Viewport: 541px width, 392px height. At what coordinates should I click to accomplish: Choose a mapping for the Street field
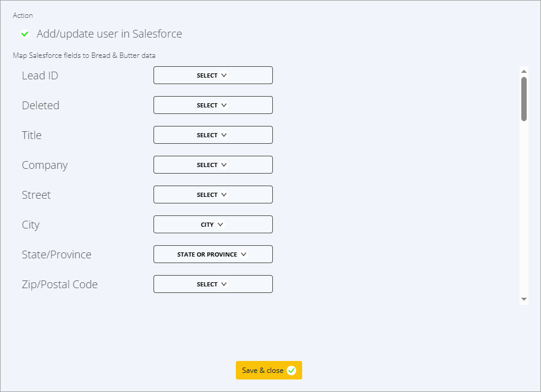tap(213, 195)
